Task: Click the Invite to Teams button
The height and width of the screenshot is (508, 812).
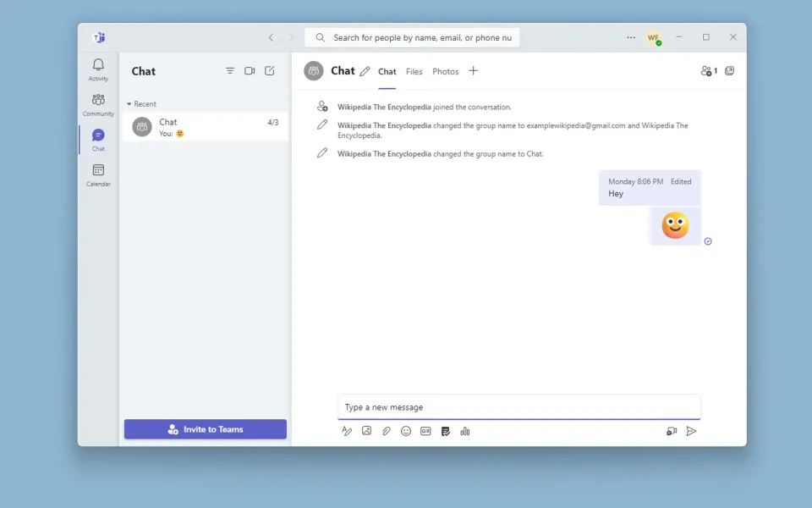Action: pos(205,429)
